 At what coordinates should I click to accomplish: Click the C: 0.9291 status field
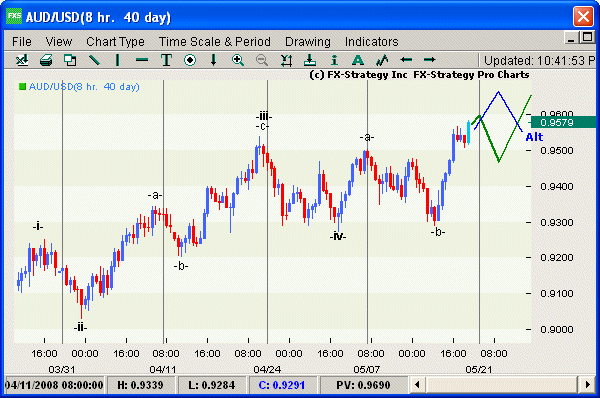tap(282, 385)
